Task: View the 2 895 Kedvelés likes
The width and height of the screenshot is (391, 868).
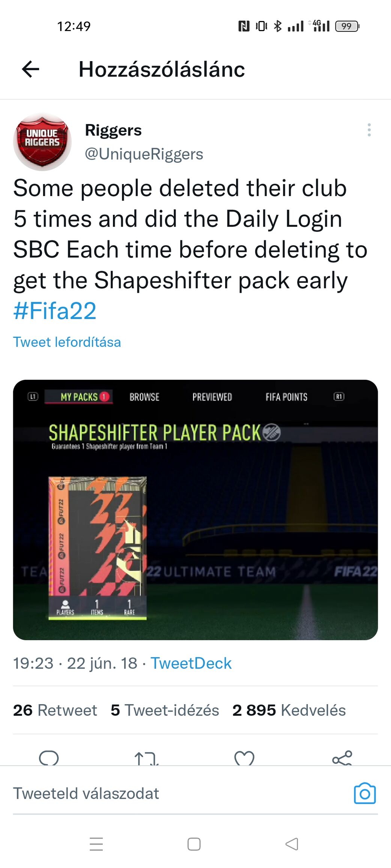Action: (289, 710)
